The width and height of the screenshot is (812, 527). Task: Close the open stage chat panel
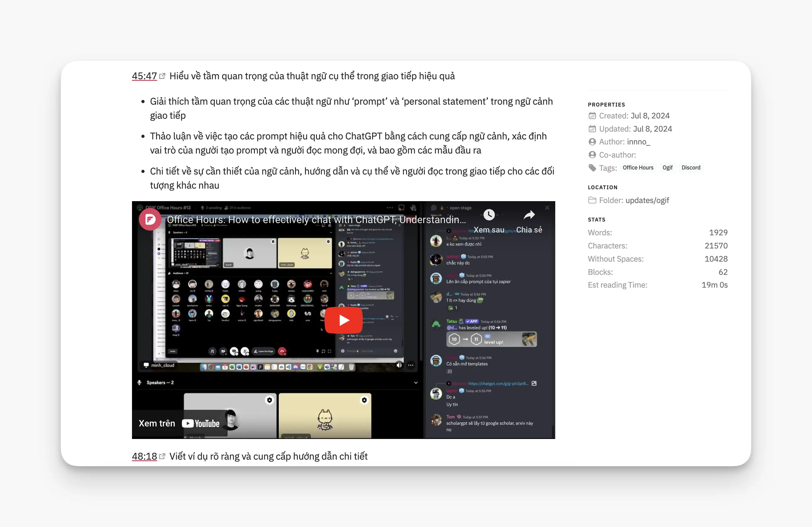[x=547, y=208]
